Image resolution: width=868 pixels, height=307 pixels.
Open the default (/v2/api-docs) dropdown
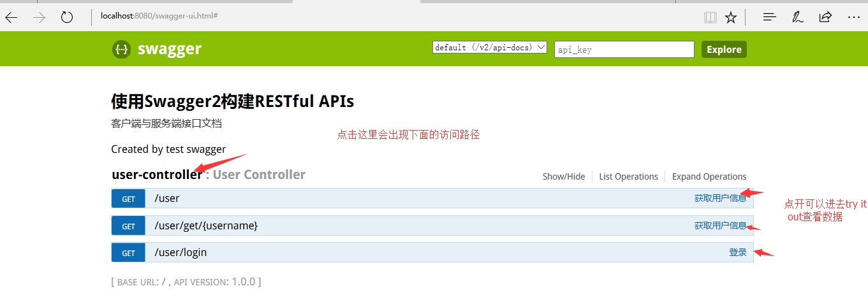click(490, 47)
